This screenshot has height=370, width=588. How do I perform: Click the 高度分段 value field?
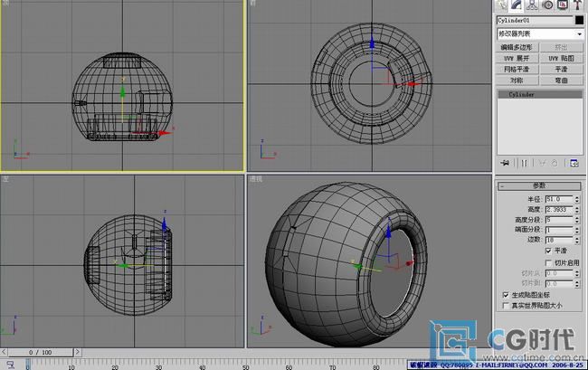[x=559, y=220]
